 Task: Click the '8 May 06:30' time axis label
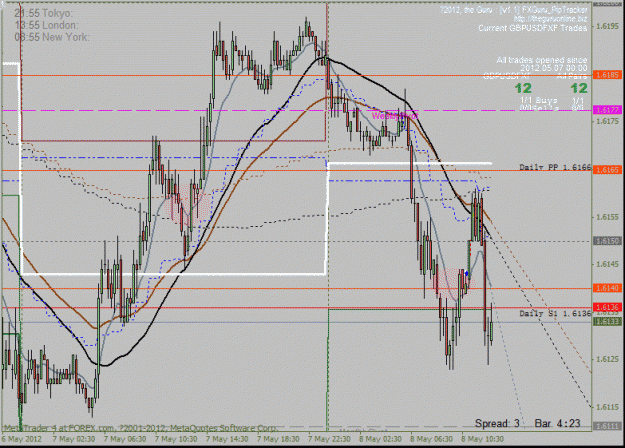(x=431, y=439)
